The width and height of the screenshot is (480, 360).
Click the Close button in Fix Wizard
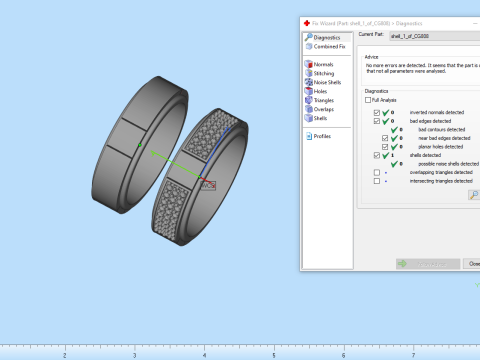(472, 264)
